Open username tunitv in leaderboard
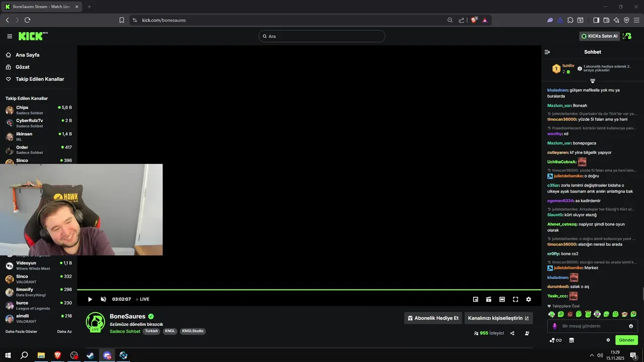This screenshot has height=362, width=644. pyautogui.click(x=568, y=66)
